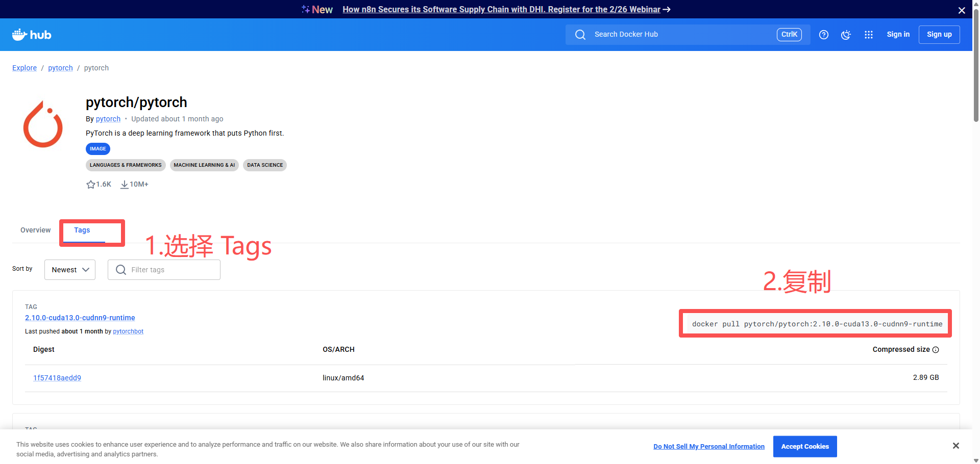Image resolution: width=980 pixels, height=464 pixels.
Task: Accept Cookies on the consent bar
Action: (x=805, y=447)
